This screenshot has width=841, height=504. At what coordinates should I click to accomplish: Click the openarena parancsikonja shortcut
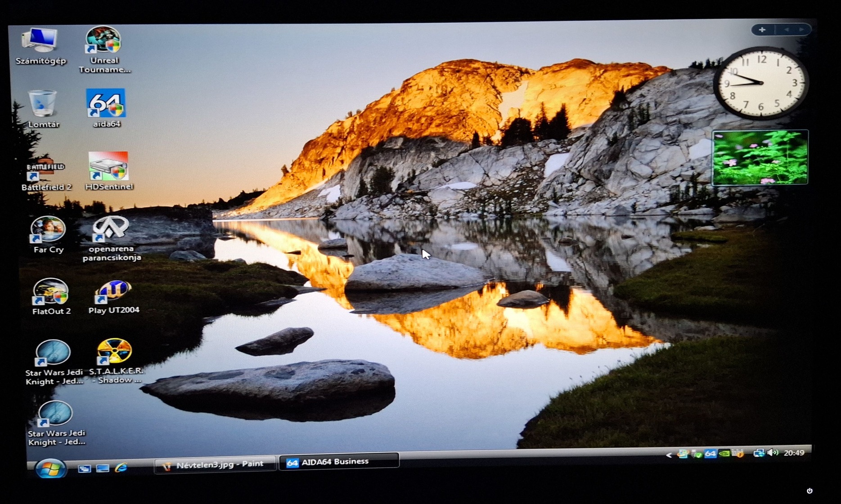(112, 238)
